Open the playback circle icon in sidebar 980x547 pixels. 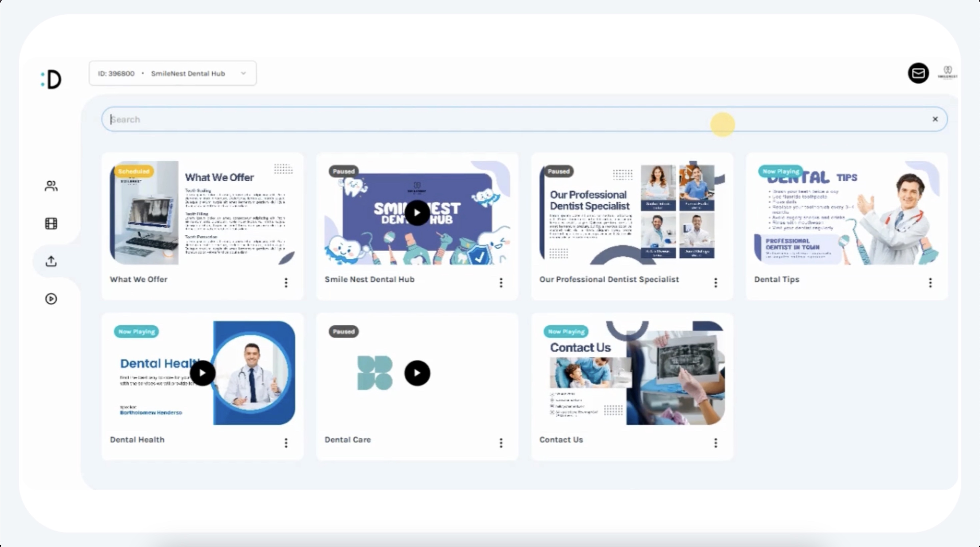(x=51, y=299)
